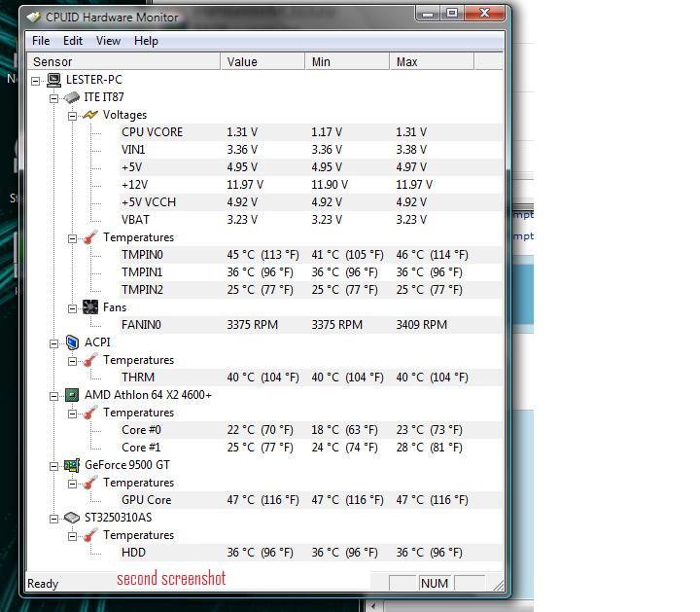The width and height of the screenshot is (700, 612).
Task: Select the Core #0 row
Action: [310, 430]
